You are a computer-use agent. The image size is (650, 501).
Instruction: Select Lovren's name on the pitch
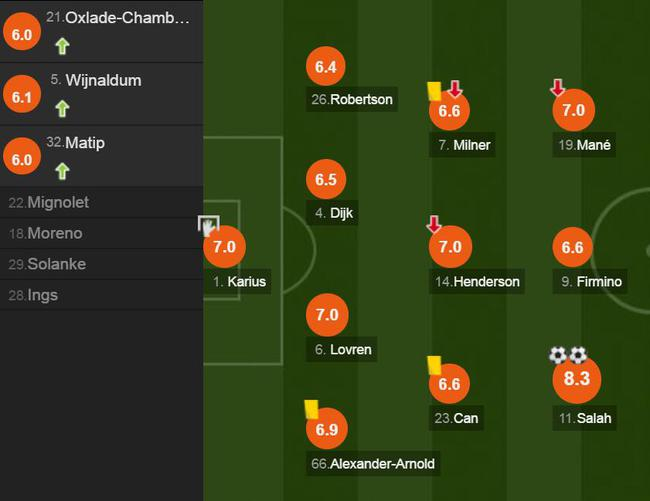pos(343,350)
